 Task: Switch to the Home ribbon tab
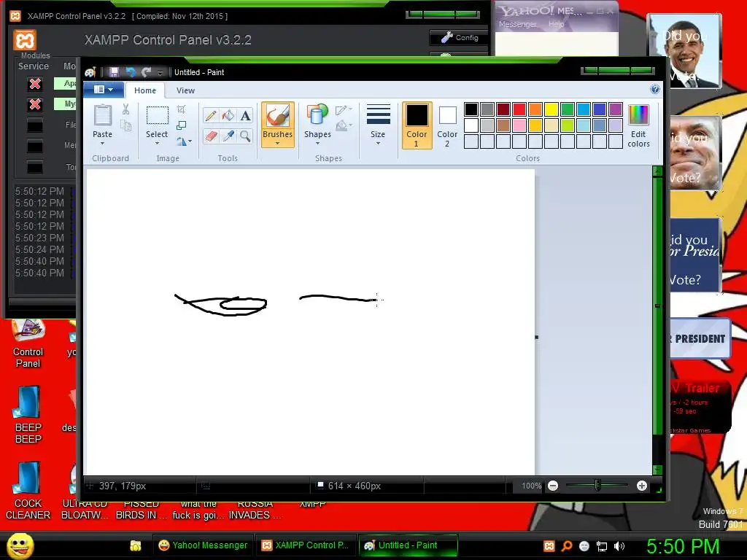(x=145, y=90)
